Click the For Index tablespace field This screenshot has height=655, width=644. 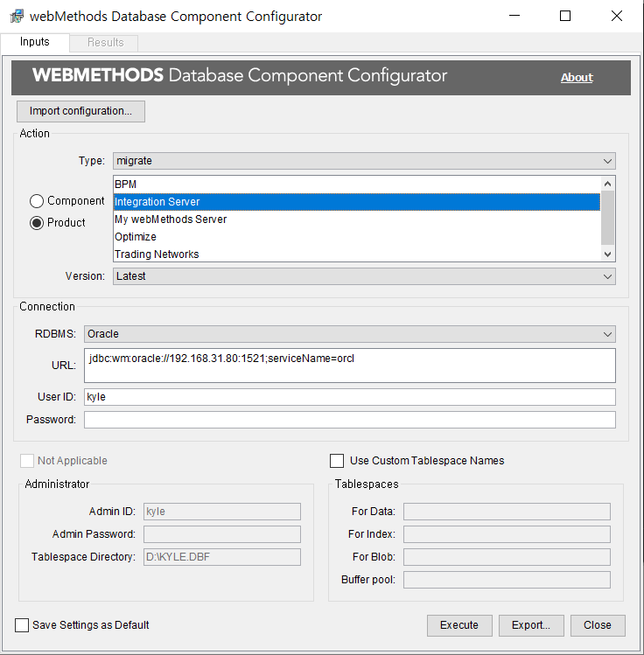(x=507, y=534)
